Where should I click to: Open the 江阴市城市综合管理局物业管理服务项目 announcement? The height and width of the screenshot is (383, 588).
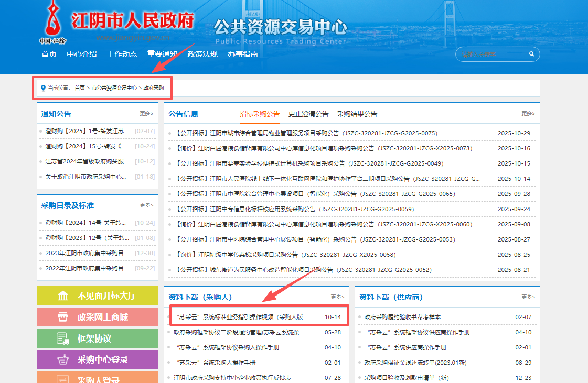pyautogui.click(x=306, y=133)
